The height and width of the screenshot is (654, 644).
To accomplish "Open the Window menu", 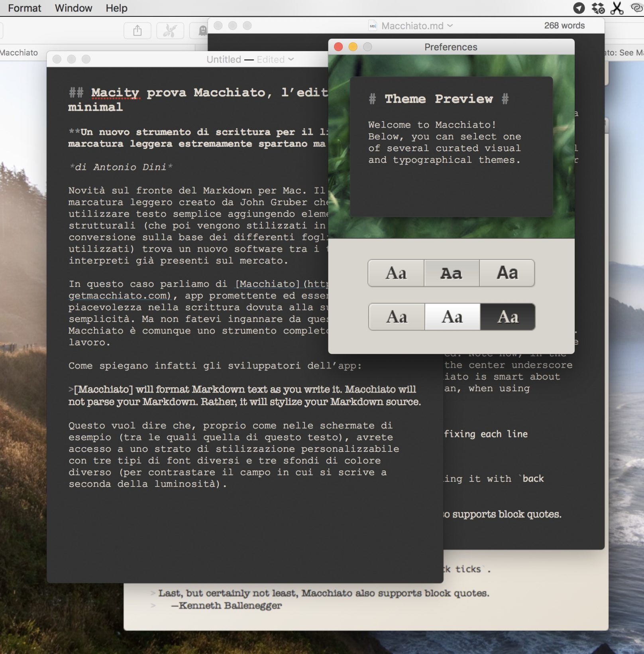I will tap(73, 8).
